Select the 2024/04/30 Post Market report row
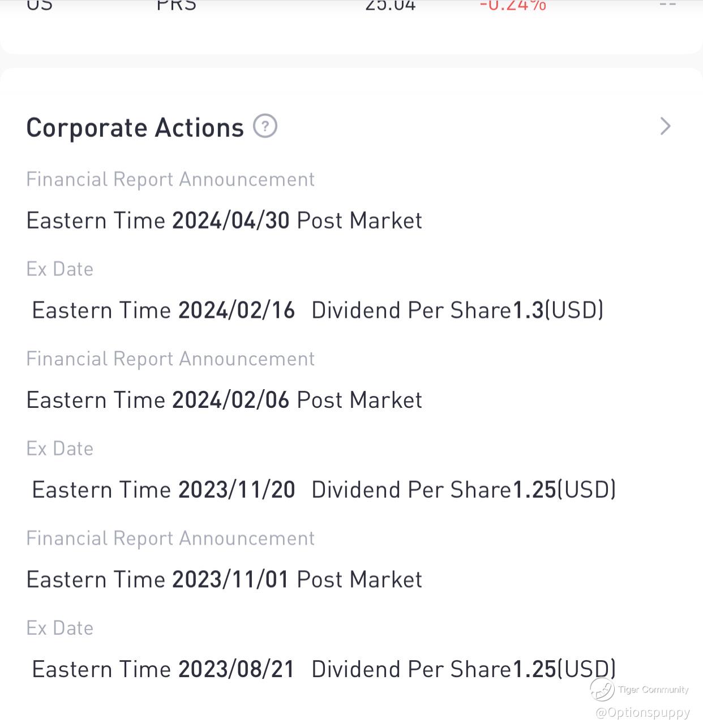This screenshot has width=703, height=728. coord(224,221)
